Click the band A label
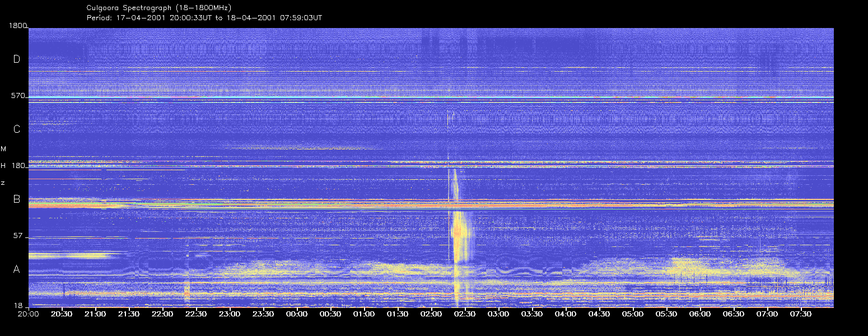The width and height of the screenshot is (868, 336). click(x=17, y=269)
